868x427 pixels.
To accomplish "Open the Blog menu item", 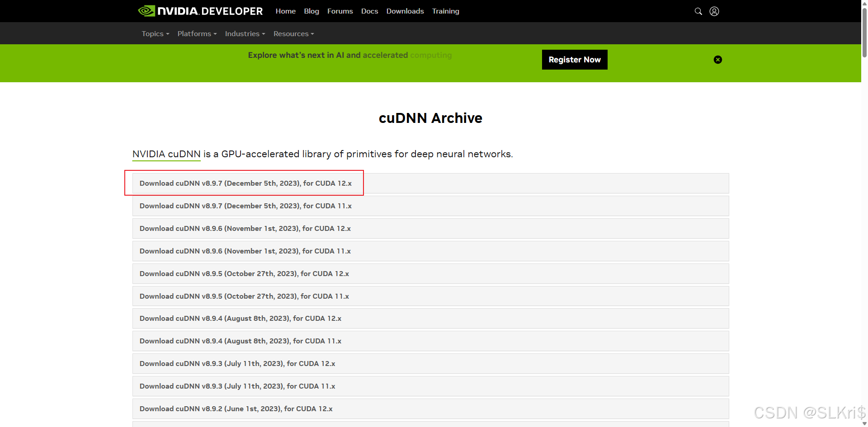I will point(311,11).
